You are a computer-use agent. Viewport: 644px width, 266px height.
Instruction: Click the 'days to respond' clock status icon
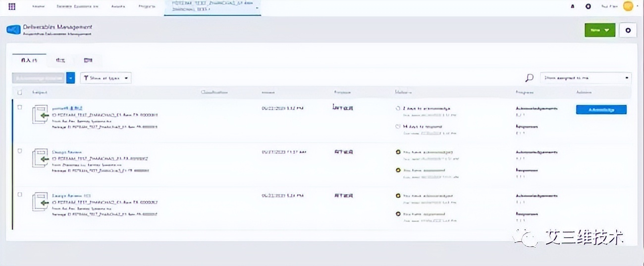[x=398, y=127]
